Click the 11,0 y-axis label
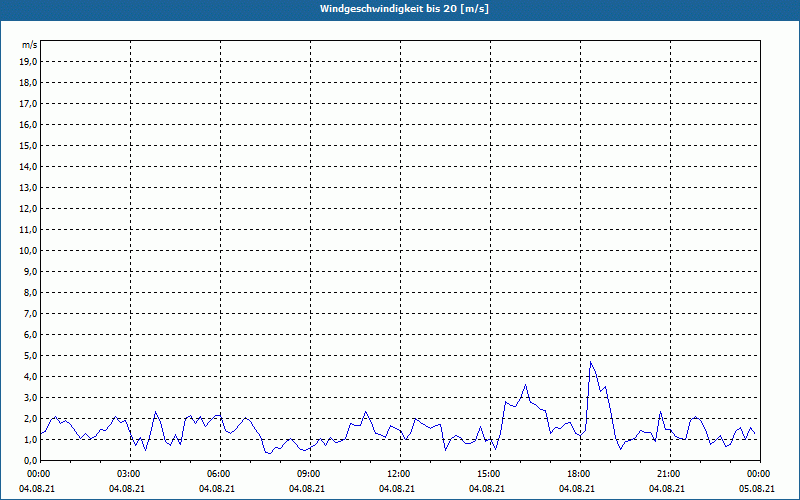Image resolution: width=800 pixels, height=500 pixels. click(x=28, y=230)
